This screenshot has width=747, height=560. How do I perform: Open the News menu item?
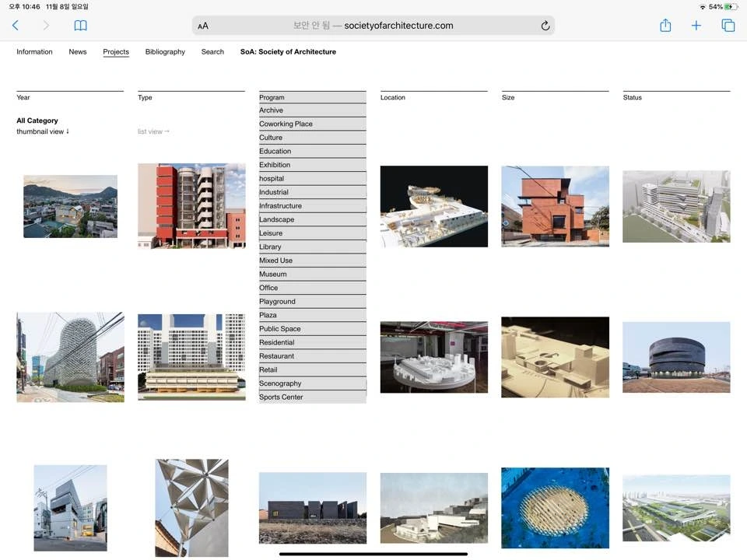(x=78, y=51)
